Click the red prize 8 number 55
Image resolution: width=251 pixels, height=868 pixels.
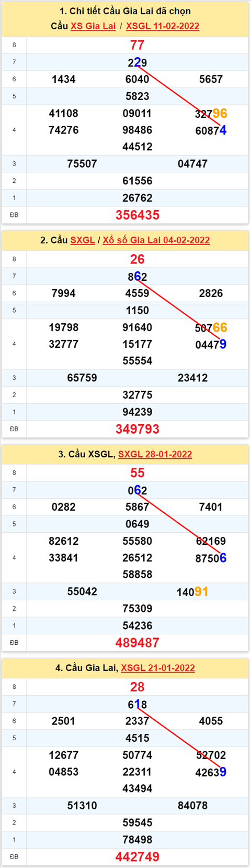pyautogui.click(x=138, y=473)
